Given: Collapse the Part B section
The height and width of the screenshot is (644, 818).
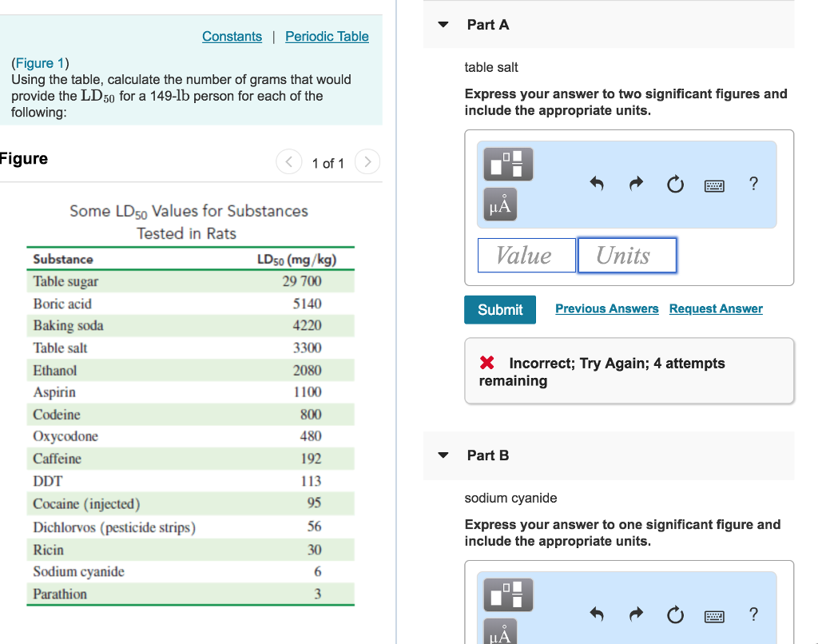Looking at the screenshot, I should pyautogui.click(x=443, y=455).
